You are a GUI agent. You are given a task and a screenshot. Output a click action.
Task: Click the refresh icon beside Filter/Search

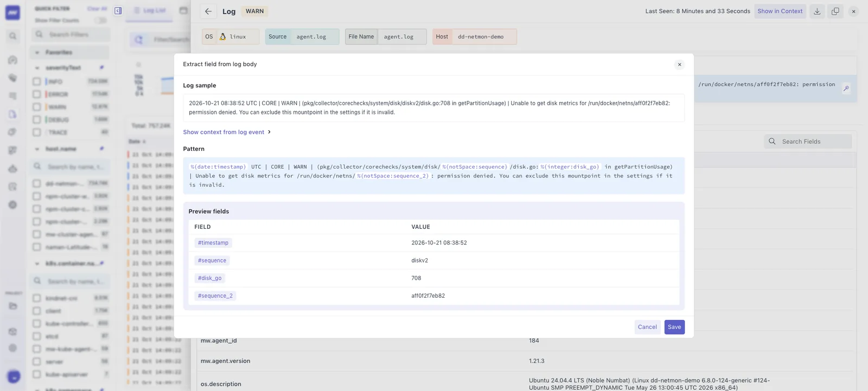click(x=139, y=40)
